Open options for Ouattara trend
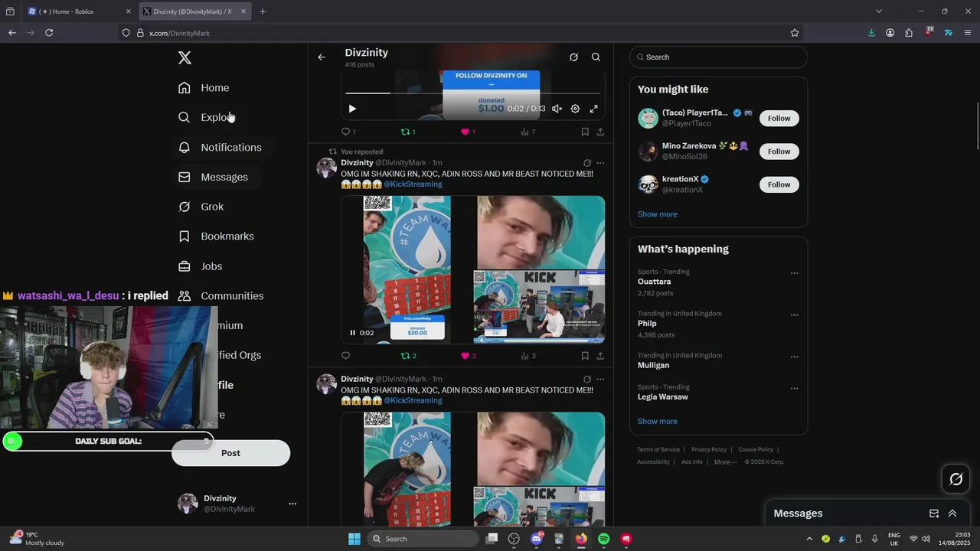Viewport: 980px width, 551px height. click(794, 273)
